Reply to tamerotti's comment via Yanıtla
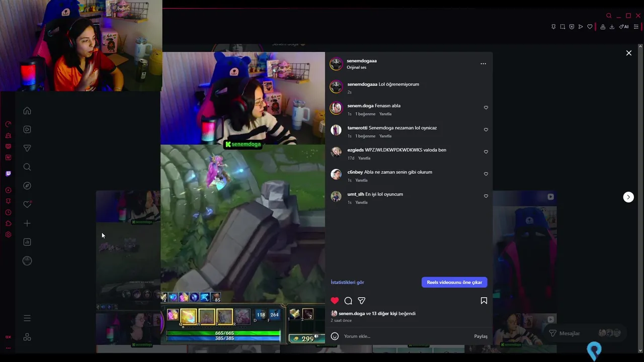 tap(385, 136)
